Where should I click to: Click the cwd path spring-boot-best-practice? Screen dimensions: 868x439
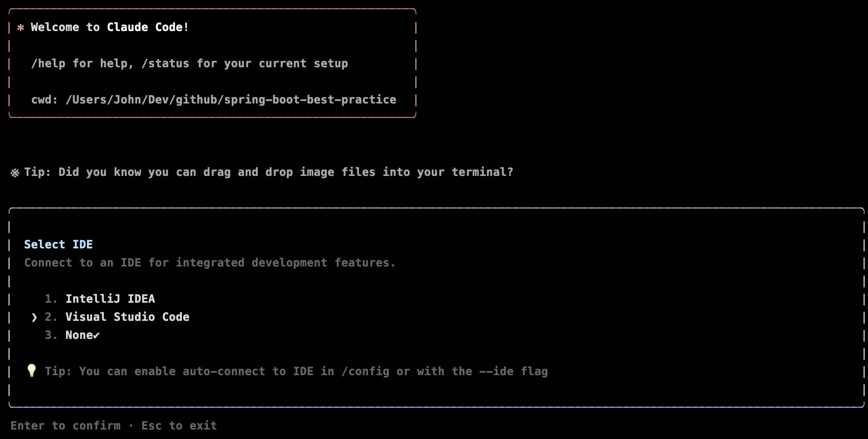pyautogui.click(x=231, y=100)
